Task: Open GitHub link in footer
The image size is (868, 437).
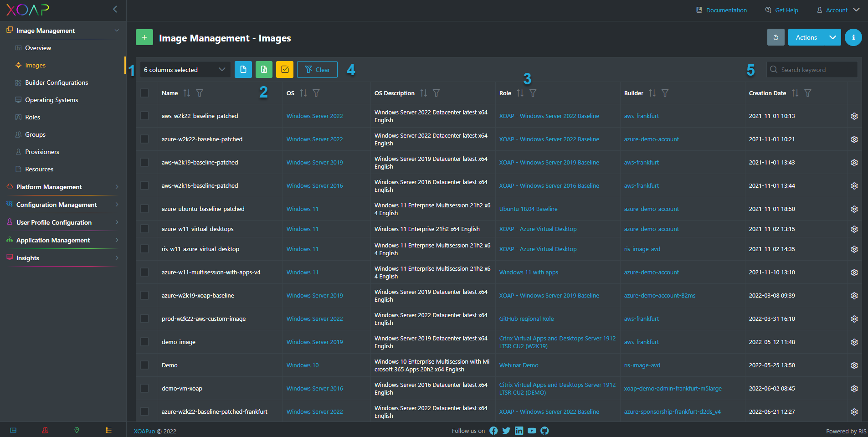Action: point(544,431)
